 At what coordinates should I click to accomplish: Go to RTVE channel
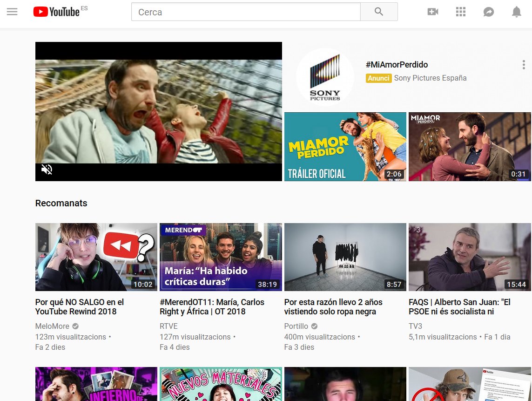tap(168, 326)
